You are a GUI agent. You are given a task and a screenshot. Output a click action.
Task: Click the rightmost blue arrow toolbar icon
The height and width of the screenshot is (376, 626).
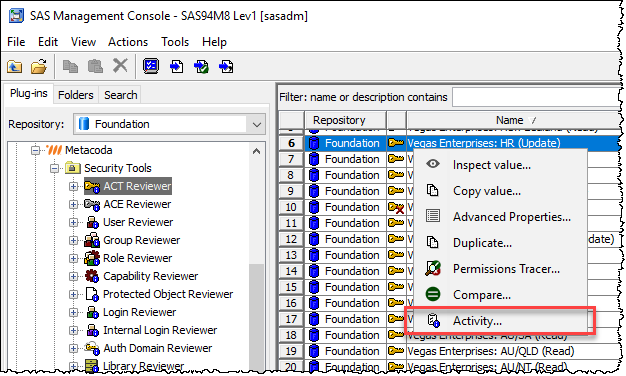pos(226,66)
